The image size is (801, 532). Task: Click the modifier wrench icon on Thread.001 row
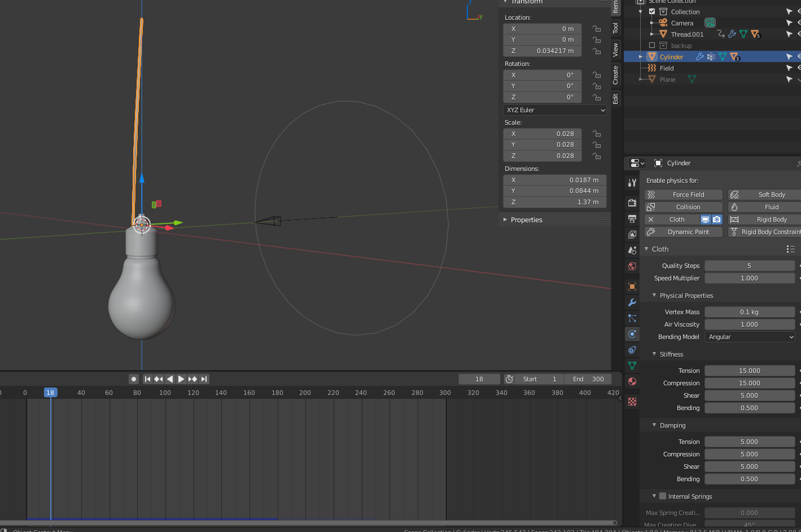click(x=732, y=34)
